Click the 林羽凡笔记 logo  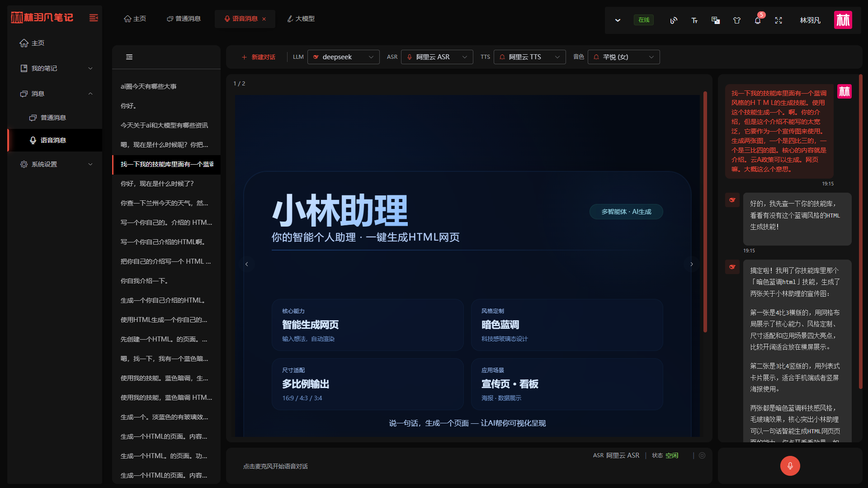click(42, 18)
